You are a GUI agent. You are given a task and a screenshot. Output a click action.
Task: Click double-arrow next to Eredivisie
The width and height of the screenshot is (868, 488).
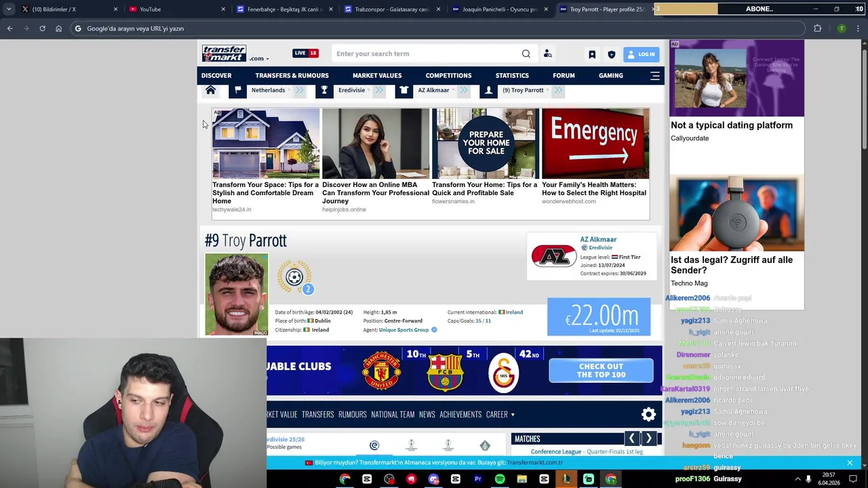[x=379, y=90]
